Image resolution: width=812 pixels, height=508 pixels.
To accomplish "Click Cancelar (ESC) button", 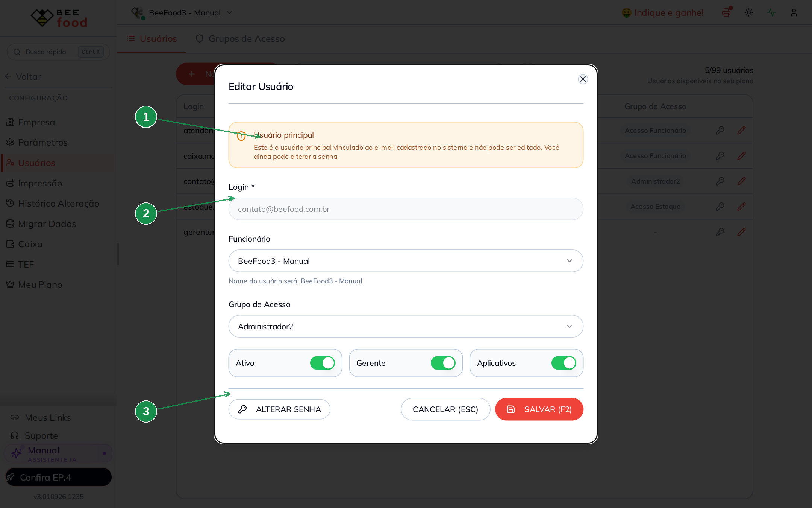I will click(x=445, y=409).
